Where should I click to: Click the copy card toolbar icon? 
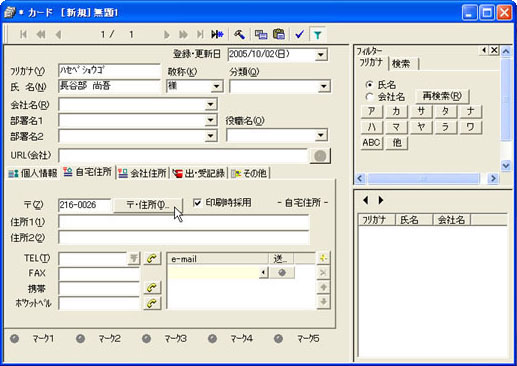[261, 34]
